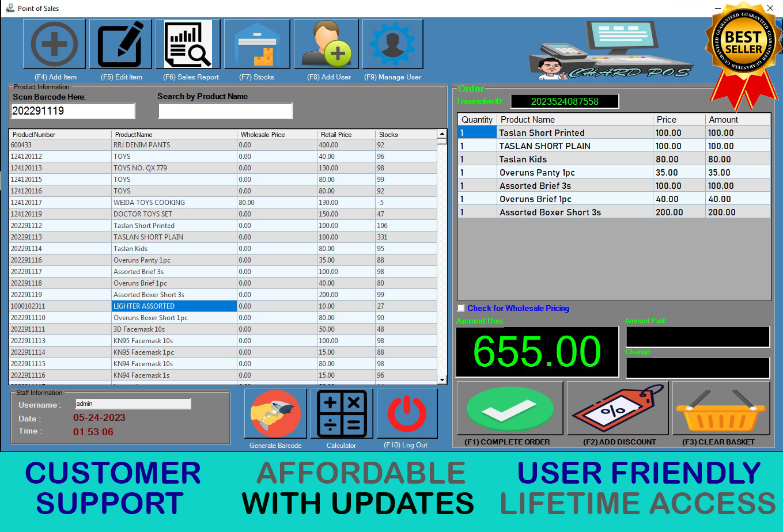Click the Log Out power icon
The width and height of the screenshot is (783, 532).
tap(407, 413)
